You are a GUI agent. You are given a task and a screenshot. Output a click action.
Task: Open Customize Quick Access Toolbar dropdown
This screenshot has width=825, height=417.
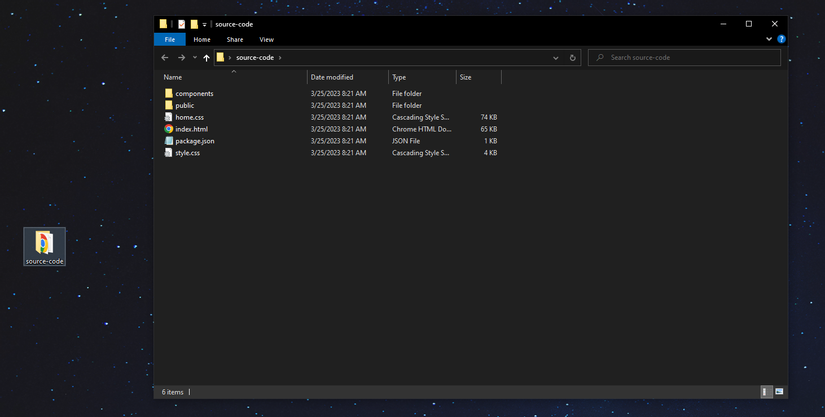[x=205, y=25]
